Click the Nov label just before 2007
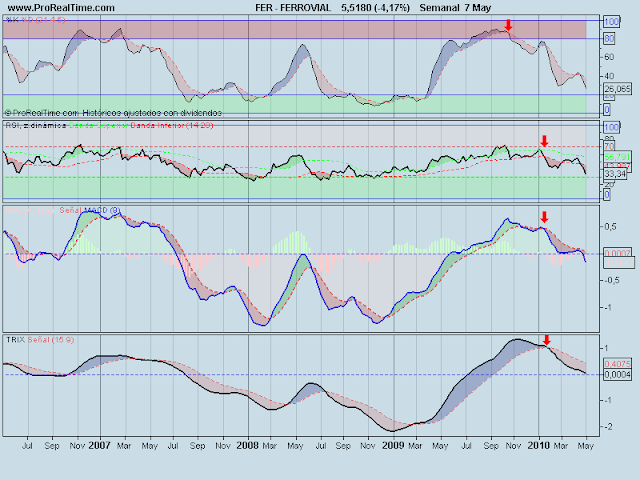The image size is (640, 480). click(x=77, y=446)
